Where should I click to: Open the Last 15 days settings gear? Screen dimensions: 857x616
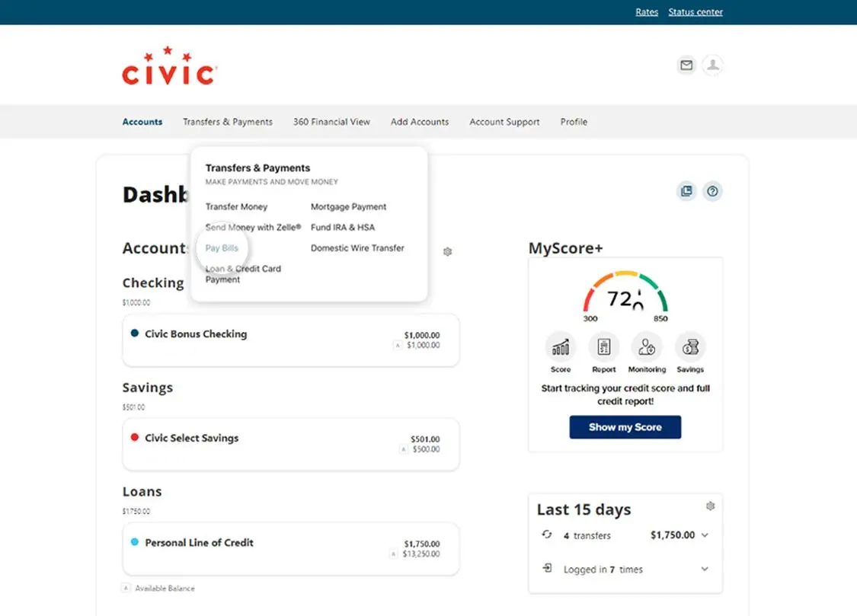(710, 505)
